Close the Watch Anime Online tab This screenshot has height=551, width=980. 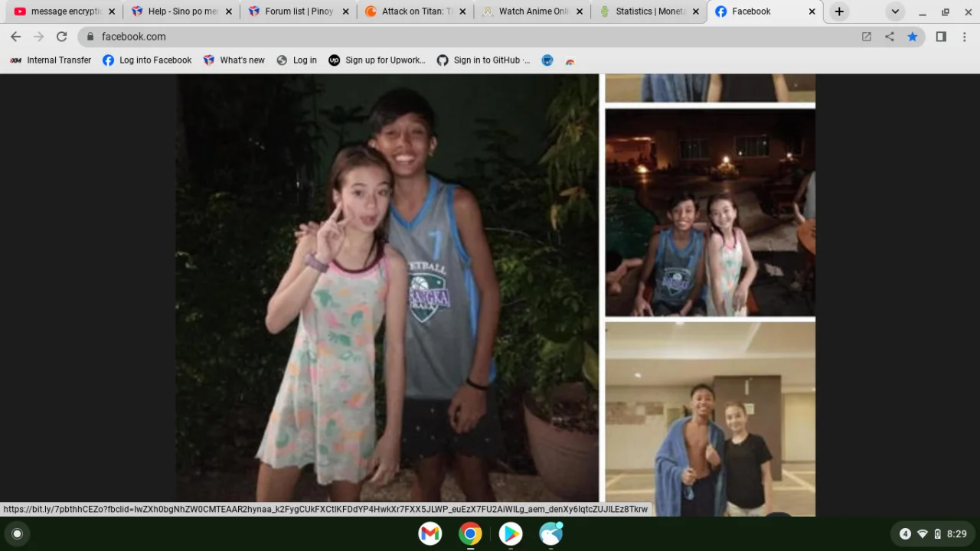click(579, 11)
